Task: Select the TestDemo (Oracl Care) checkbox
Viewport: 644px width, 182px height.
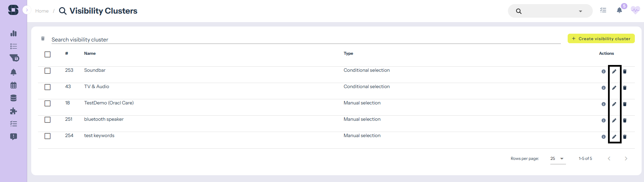Action: pyautogui.click(x=48, y=103)
